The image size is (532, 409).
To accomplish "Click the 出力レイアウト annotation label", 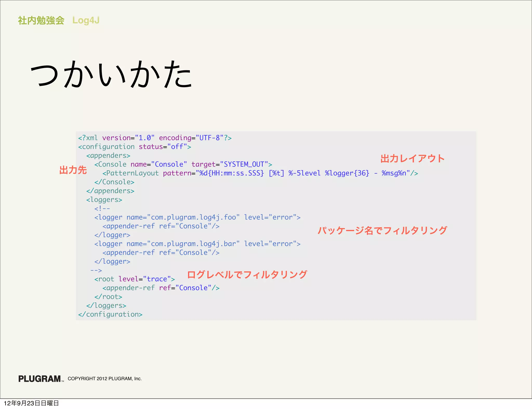I will tap(413, 159).
